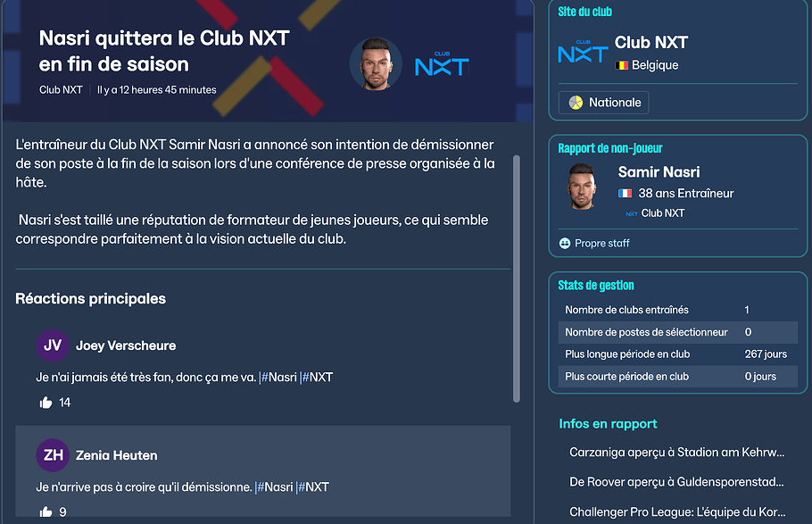Click the Belgium flag icon

[622, 65]
